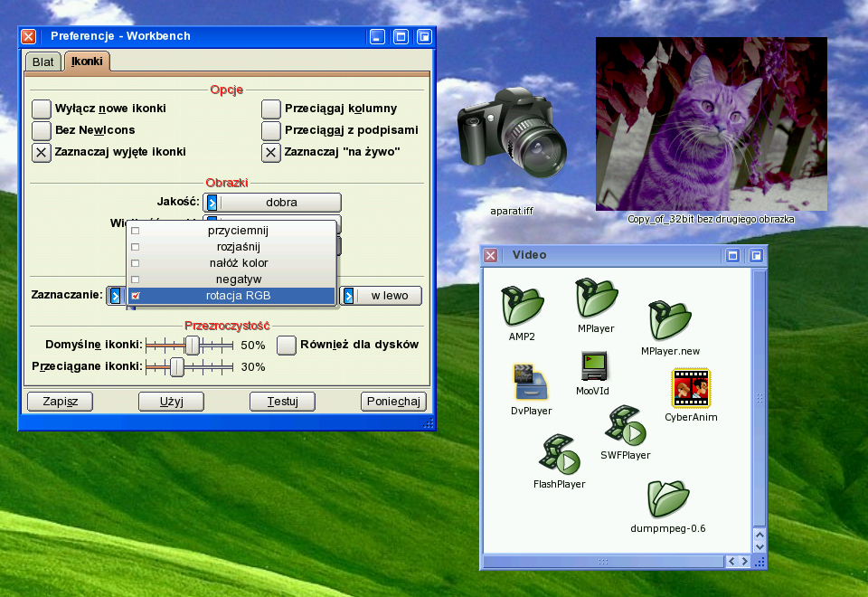Image resolution: width=868 pixels, height=597 pixels.
Task: Click the Testuj button
Action: click(282, 402)
